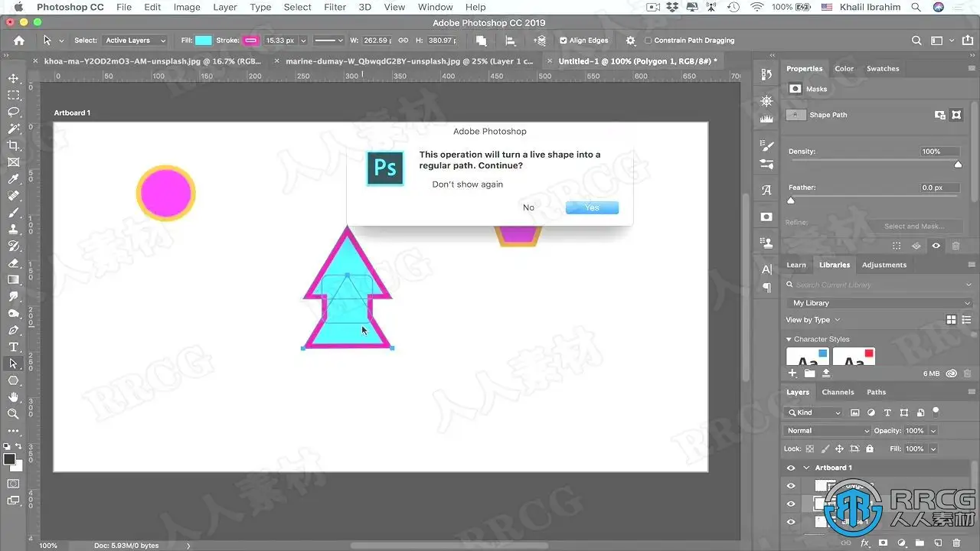Select the Magic Wand tool
The height and width of the screenshot is (551, 980).
[13, 129]
